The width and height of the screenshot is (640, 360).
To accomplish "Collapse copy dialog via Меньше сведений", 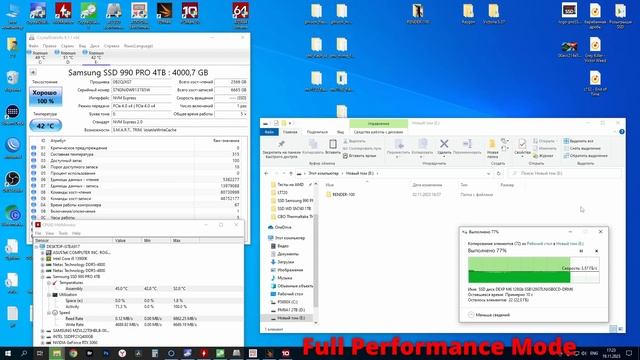I will (x=489, y=315).
